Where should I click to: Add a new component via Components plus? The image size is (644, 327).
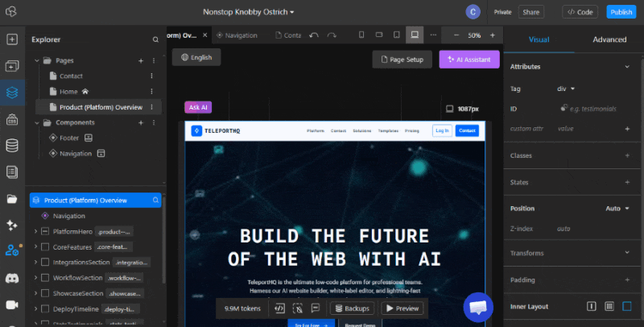point(141,123)
